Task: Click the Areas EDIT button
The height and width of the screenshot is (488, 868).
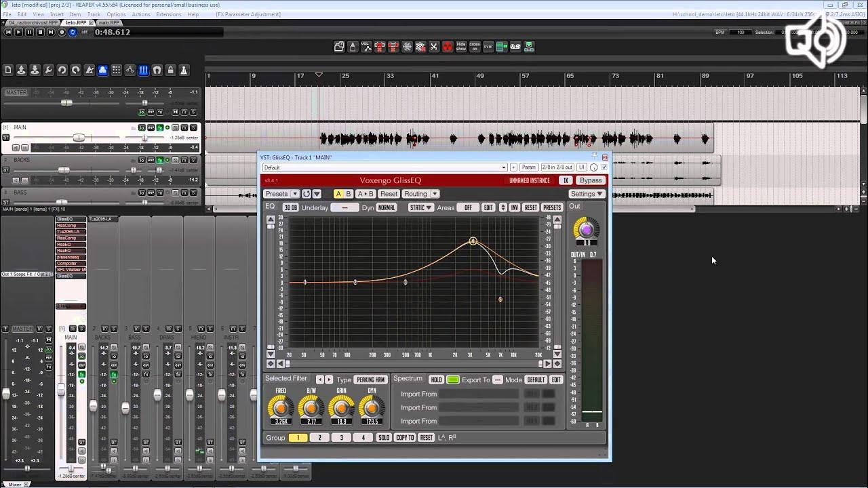Action: (488, 207)
